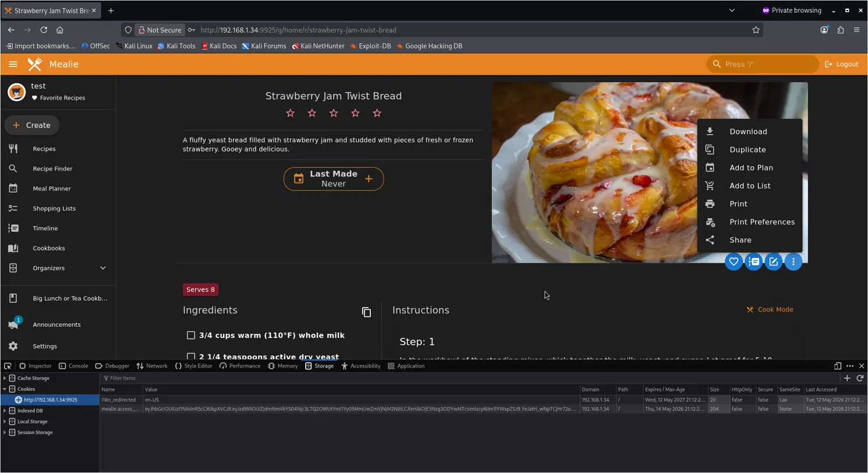This screenshot has width=868, height=473.
Task: Expand Session Storage in the storage tree
Action: tap(5, 432)
